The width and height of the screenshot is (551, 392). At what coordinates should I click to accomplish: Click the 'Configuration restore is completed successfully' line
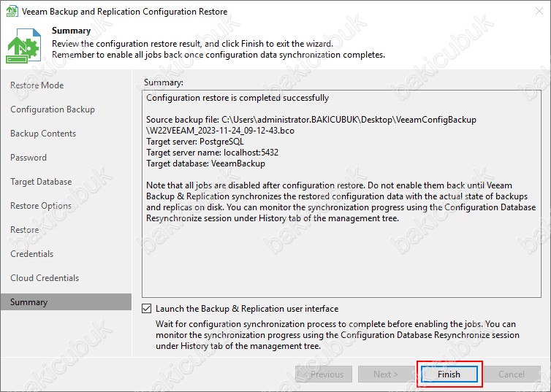[x=237, y=98]
